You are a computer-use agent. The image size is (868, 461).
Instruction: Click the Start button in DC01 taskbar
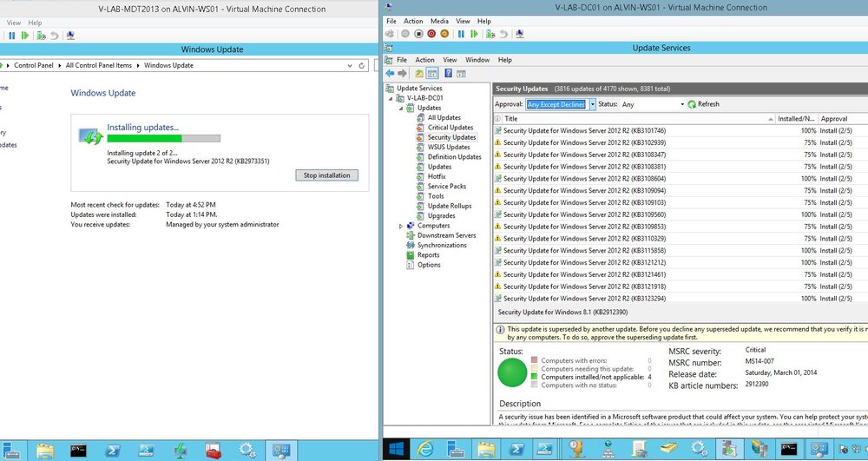[397, 449]
